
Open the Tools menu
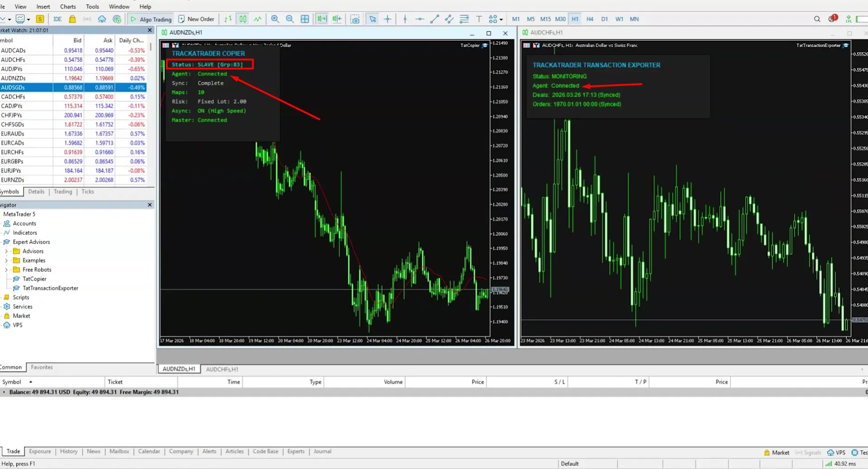click(92, 6)
